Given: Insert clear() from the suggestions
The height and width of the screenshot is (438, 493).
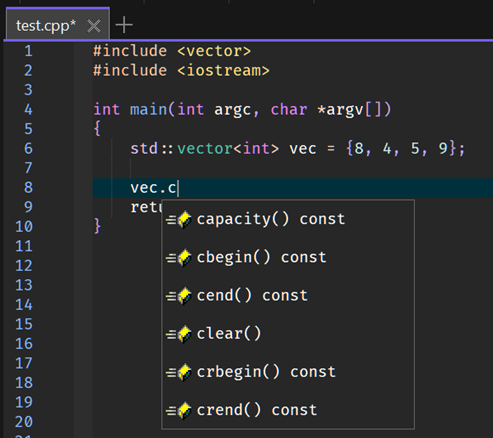Looking at the screenshot, I should (288, 335).
